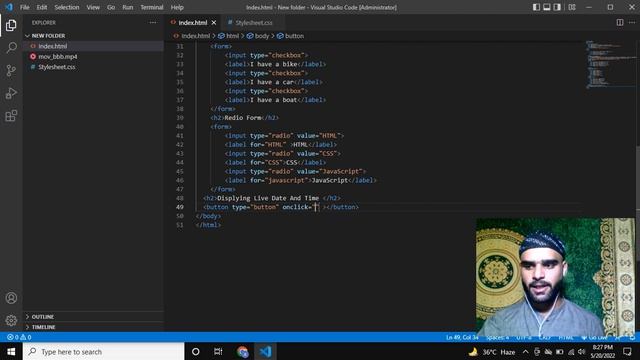The height and width of the screenshot is (360, 640).
Task: Open the Run menu
Action: click(128, 7)
